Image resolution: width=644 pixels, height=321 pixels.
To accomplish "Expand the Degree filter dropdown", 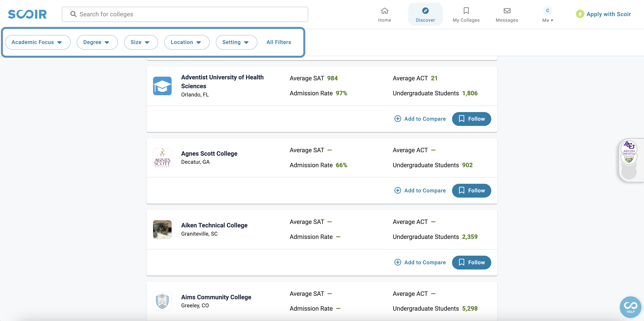I will (97, 42).
